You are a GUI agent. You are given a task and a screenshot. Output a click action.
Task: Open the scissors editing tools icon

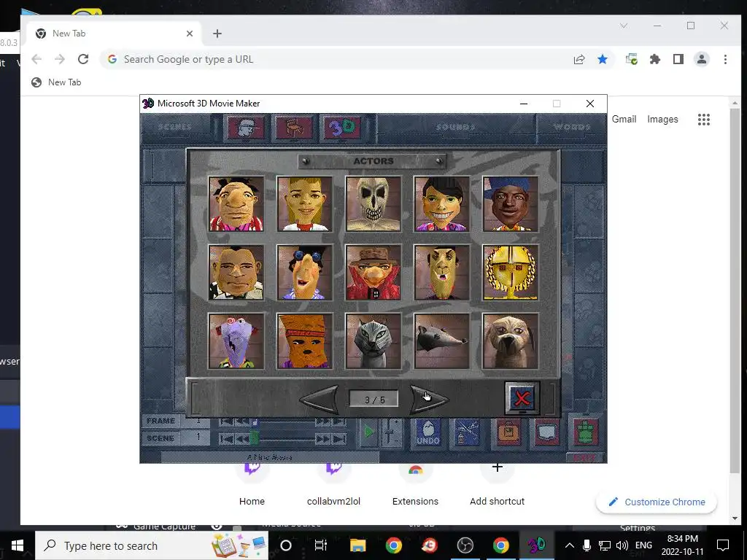pyautogui.click(x=466, y=432)
